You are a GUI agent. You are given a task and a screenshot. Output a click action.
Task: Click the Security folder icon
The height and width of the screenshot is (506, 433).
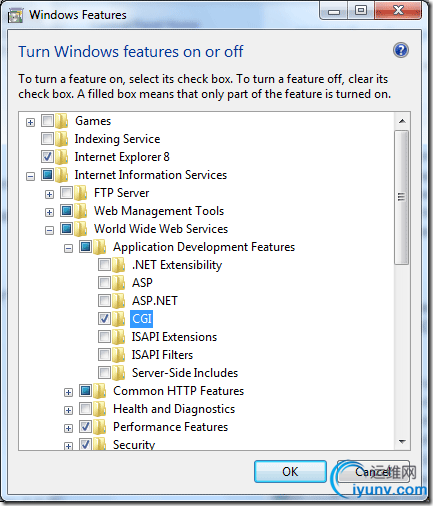tap(100, 445)
